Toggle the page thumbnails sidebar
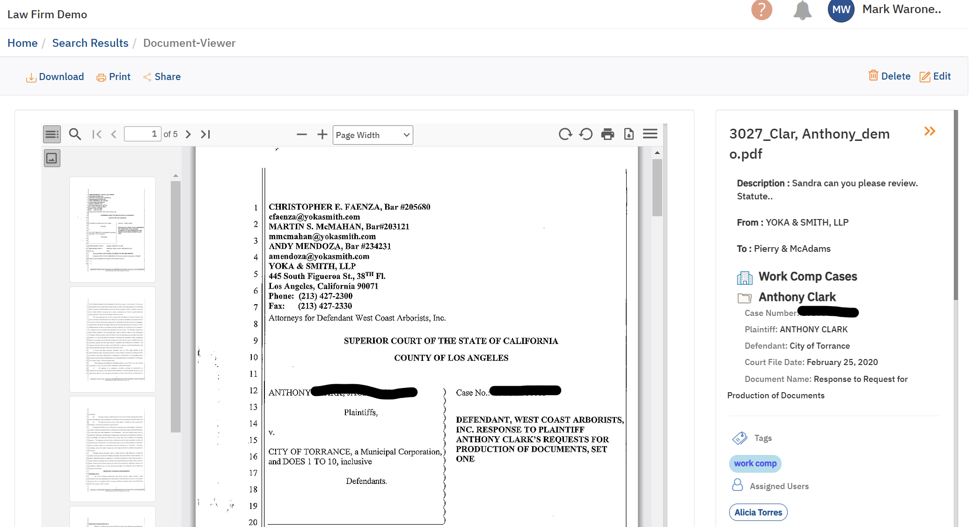 pyautogui.click(x=51, y=134)
